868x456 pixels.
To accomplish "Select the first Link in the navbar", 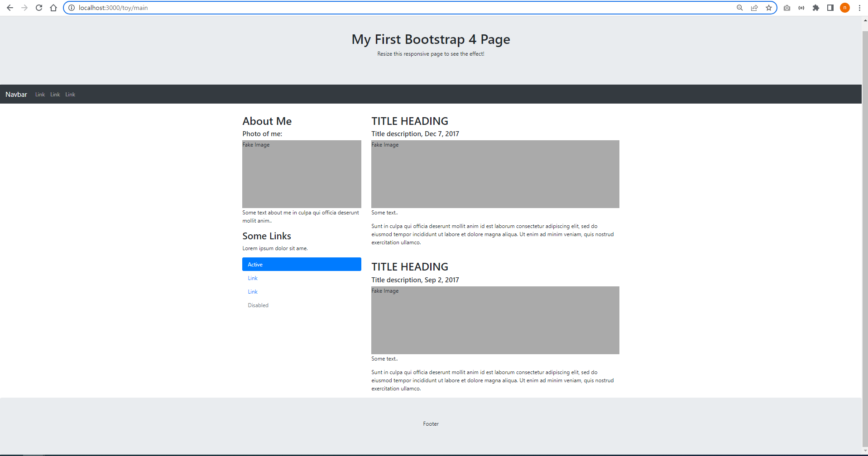I will tap(40, 95).
